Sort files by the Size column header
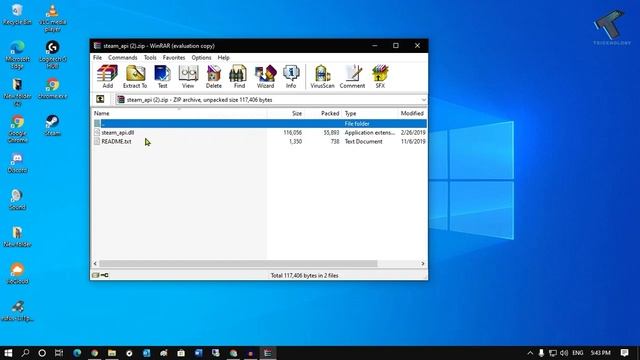The height and width of the screenshot is (360, 640). pos(286,113)
